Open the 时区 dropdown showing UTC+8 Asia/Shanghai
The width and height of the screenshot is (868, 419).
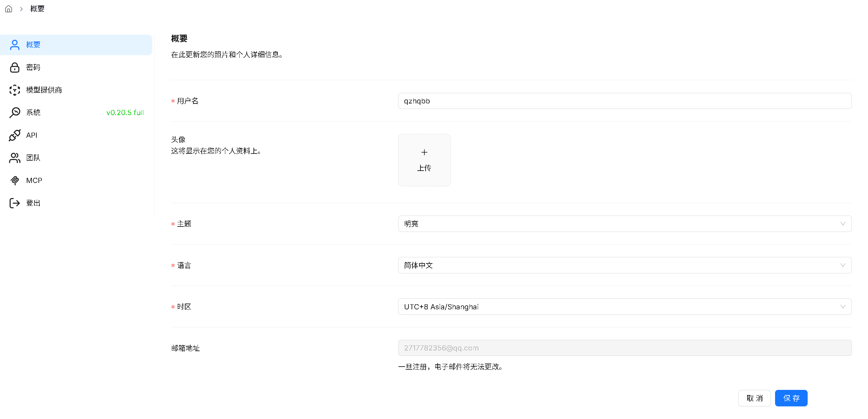[625, 307]
